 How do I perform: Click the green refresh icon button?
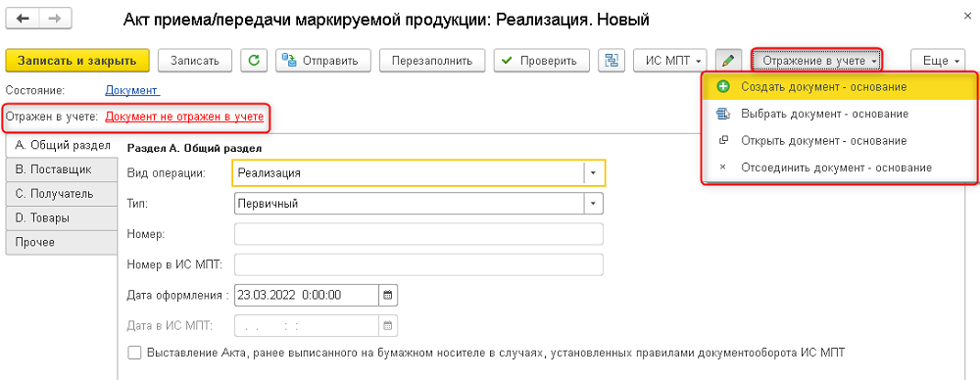[x=254, y=61]
